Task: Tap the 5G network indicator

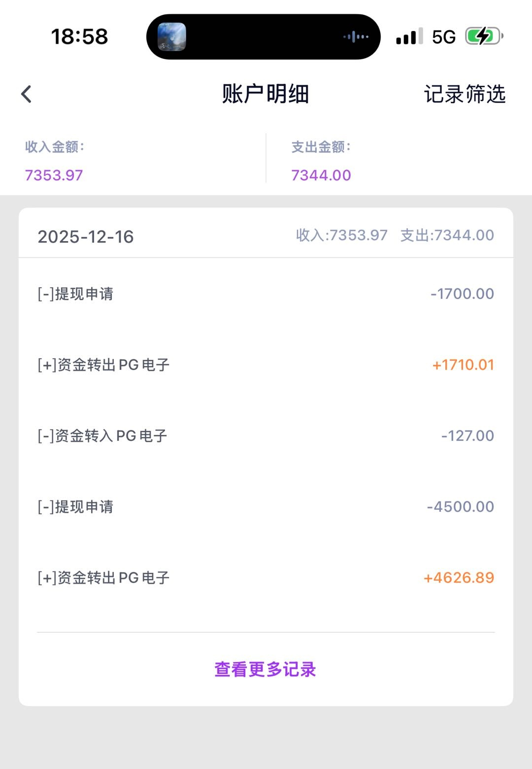Action: [x=443, y=37]
